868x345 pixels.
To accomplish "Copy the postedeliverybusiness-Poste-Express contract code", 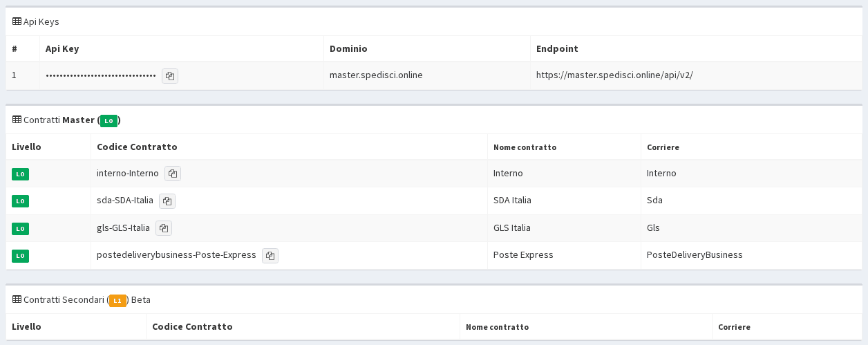I will pyautogui.click(x=270, y=256).
